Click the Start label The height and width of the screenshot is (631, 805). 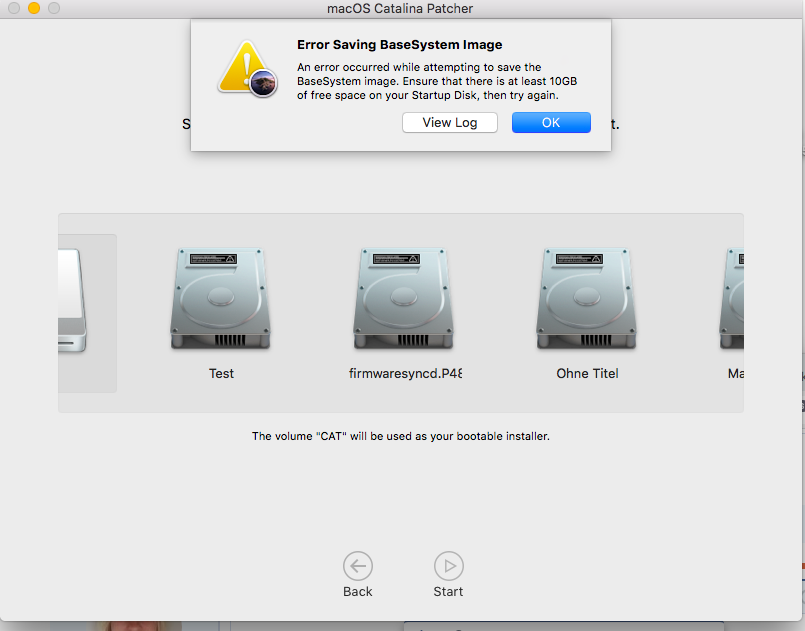(448, 591)
